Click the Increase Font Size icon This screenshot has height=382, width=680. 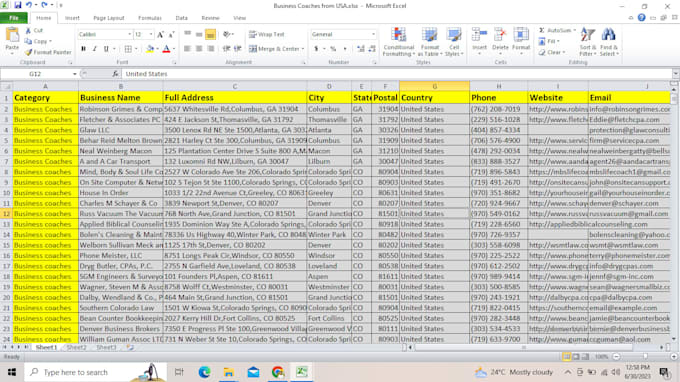click(x=160, y=34)
